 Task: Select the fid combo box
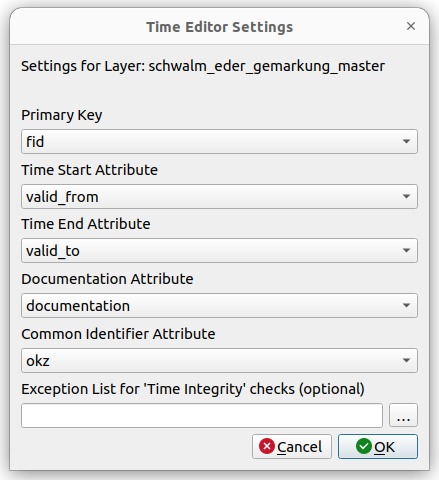[x=219, y=141]
